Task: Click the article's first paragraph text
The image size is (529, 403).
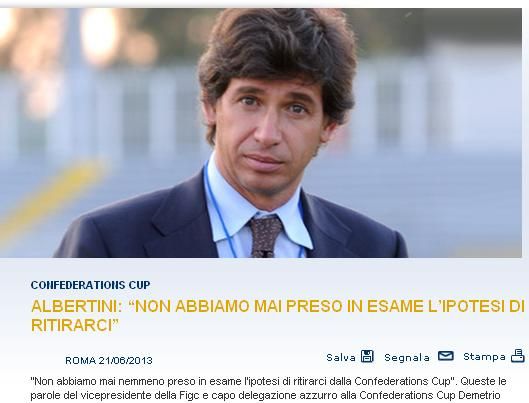Action: 268,388
